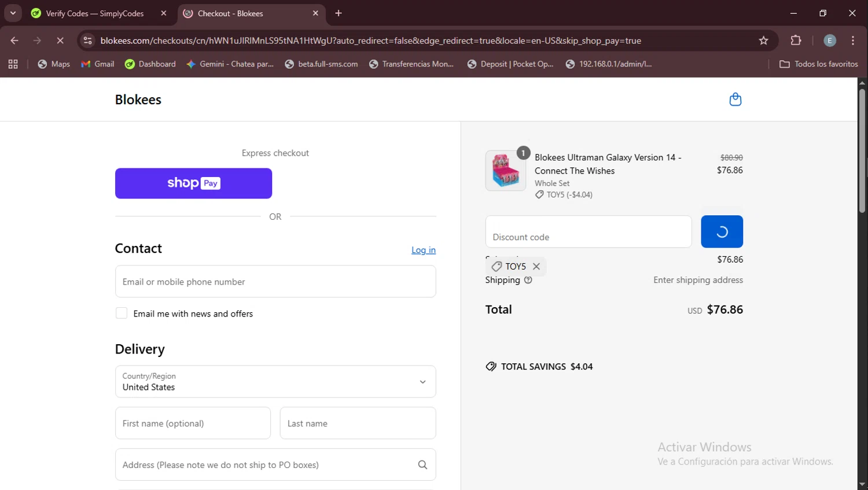Focus the Last name field
The image size is (868, 490).
(358, 423)
